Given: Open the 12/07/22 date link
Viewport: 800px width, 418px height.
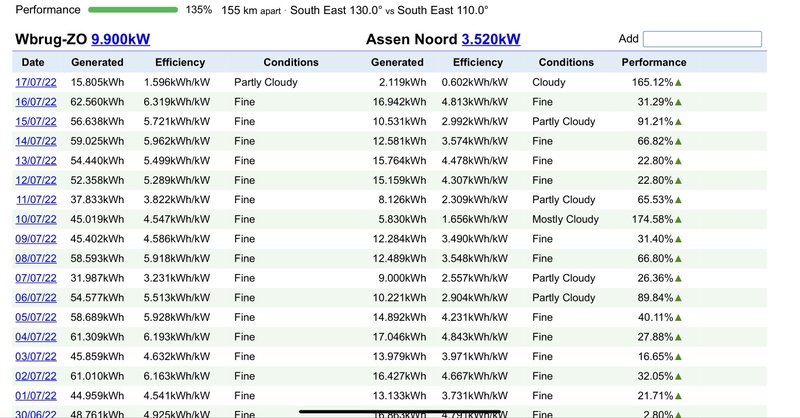Looking at the screenshot, I should click(36, 180).
